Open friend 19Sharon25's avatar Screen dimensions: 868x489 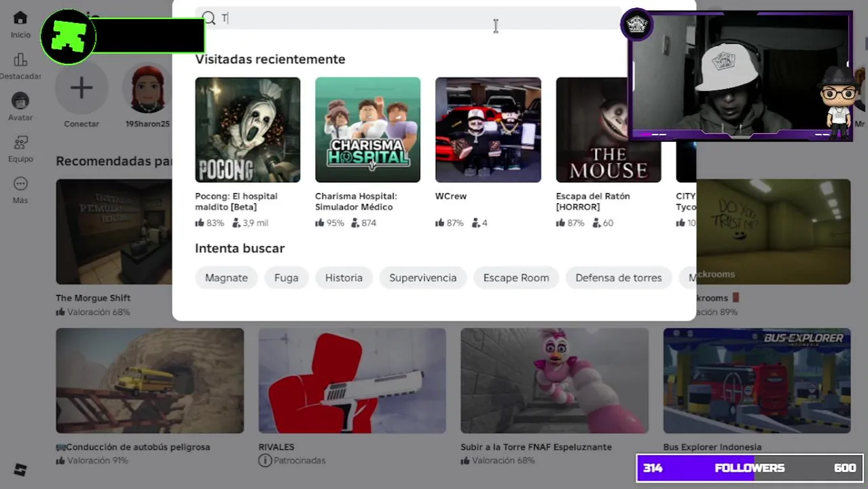pos(147,88)
